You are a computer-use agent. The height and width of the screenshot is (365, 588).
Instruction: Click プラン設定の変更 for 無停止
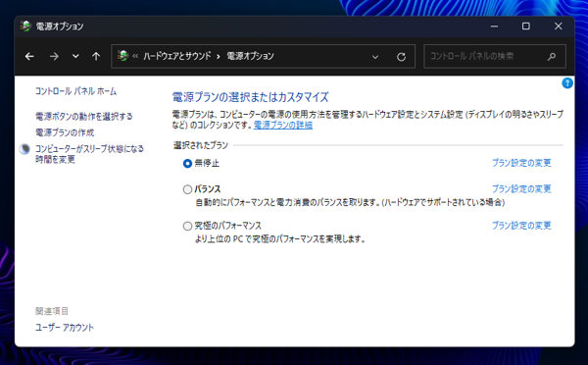pyautogui.click(x=521, y=163)
